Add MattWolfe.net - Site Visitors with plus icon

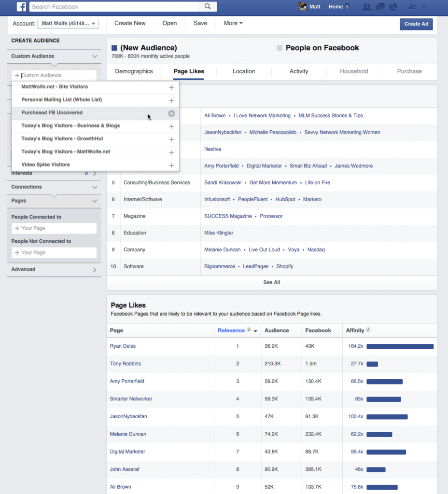point(171,88)
